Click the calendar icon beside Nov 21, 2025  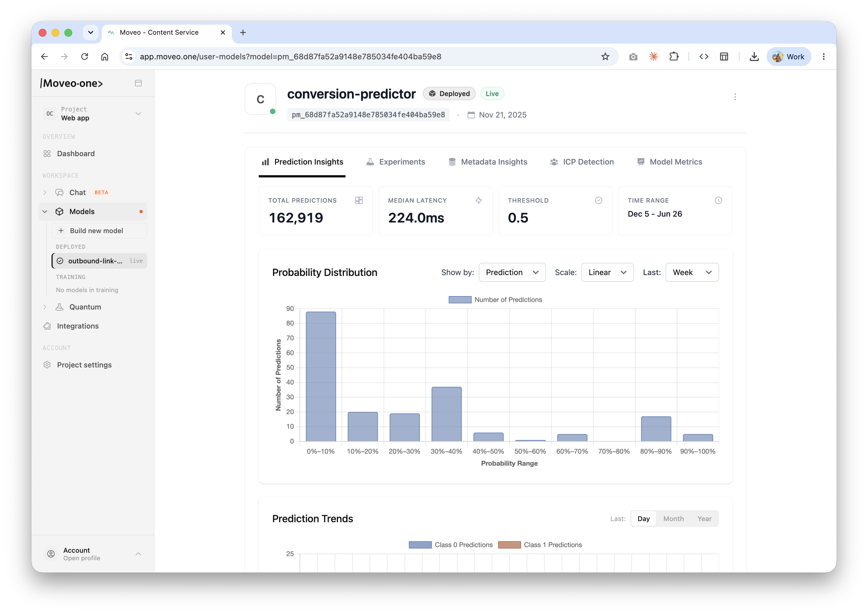(471, 115)
